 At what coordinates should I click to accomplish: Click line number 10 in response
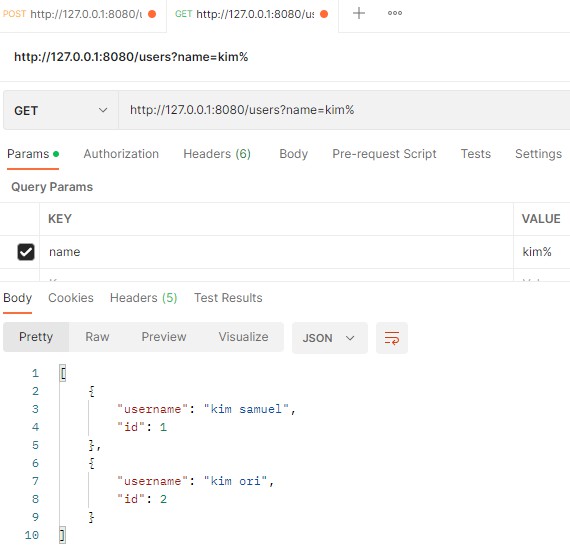tap(32, 535)
